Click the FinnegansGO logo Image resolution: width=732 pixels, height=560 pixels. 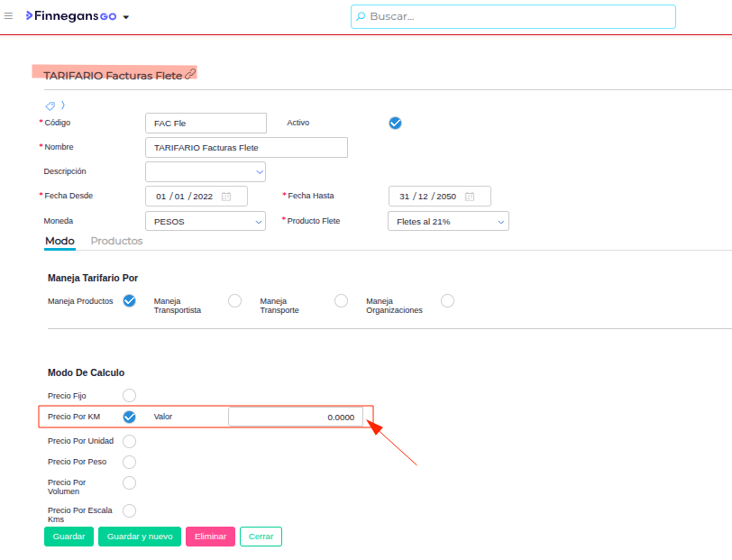pyautogui.click(x=71, y=16)
